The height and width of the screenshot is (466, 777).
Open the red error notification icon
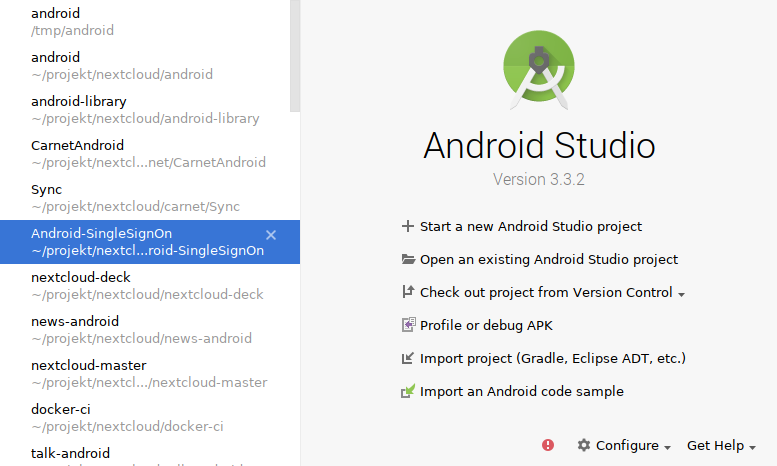[x=548, y=445]
